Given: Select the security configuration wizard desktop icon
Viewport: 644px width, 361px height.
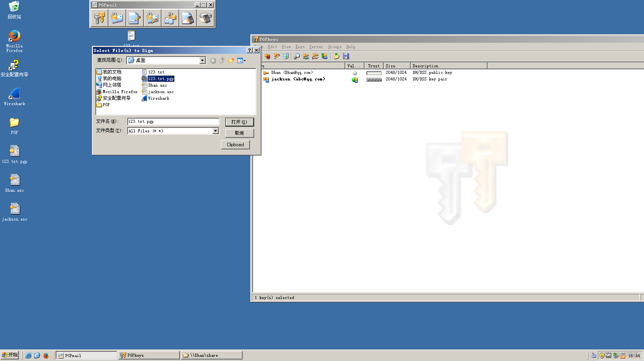Looking at the screenshot, I should [x=15, y=68].
